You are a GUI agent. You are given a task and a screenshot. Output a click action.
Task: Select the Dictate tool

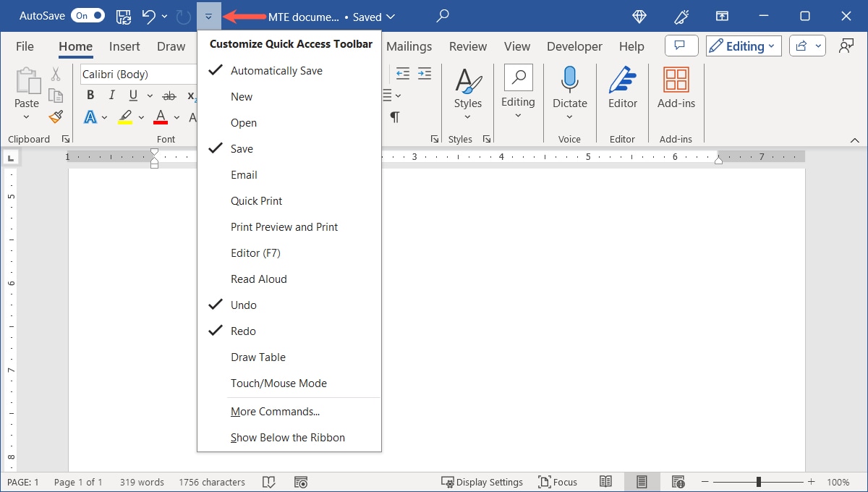coord(569,90)
